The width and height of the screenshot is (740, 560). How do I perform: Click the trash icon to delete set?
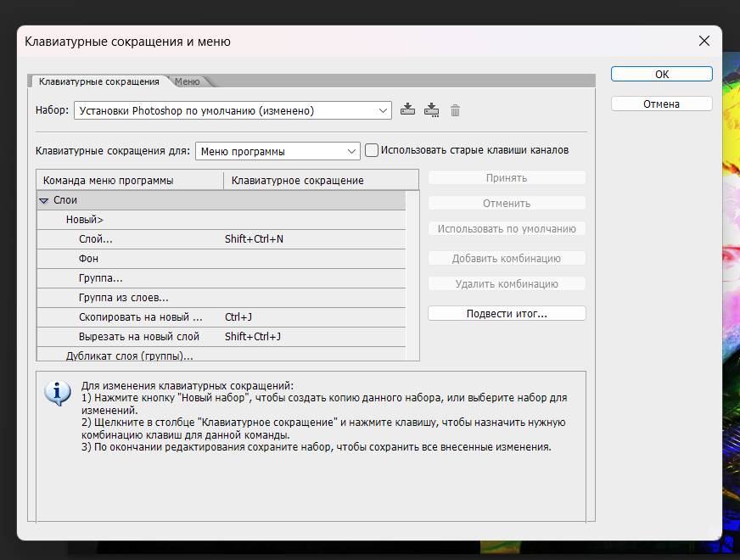point(455,110)
